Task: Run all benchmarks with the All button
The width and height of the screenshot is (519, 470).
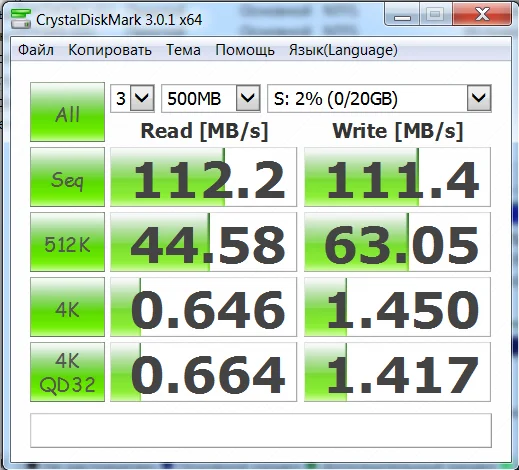Action: coord(67,112)
